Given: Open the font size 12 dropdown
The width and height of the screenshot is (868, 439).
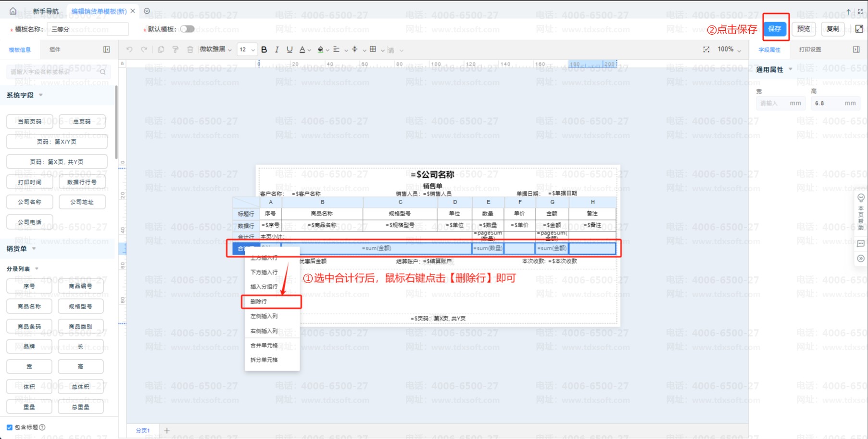Looking at the screenshot, I should click(247, 50).
